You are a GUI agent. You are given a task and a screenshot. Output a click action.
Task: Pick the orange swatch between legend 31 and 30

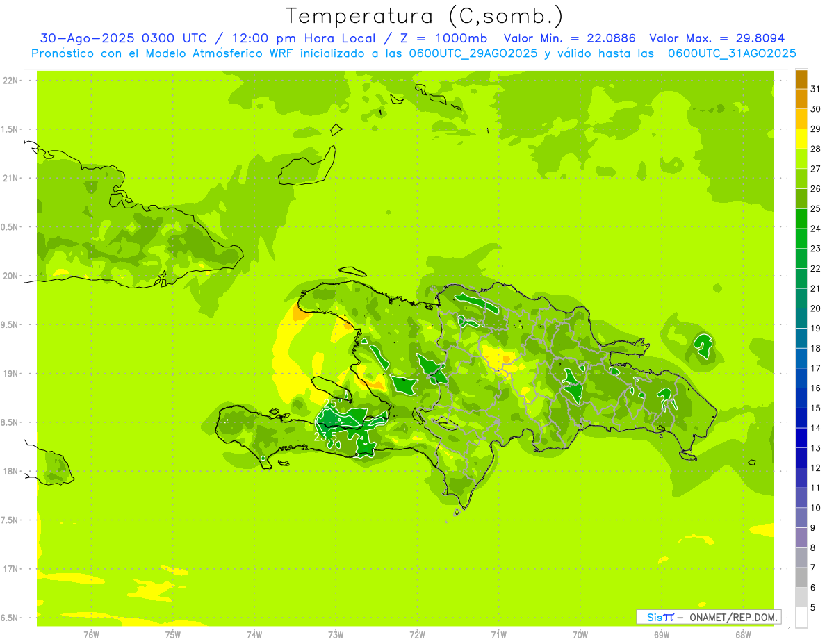801,99
